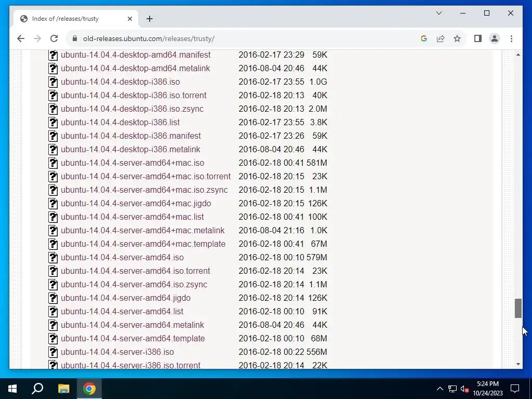Open ubuntu-14.04.4-server-i386.iso.torrent link
The image size is (532, 399).
[130, 365]
